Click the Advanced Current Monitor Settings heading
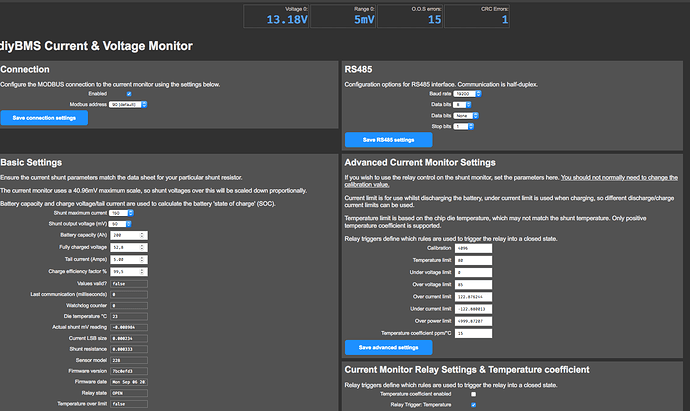690x411 pixels. tap(420, 163)
